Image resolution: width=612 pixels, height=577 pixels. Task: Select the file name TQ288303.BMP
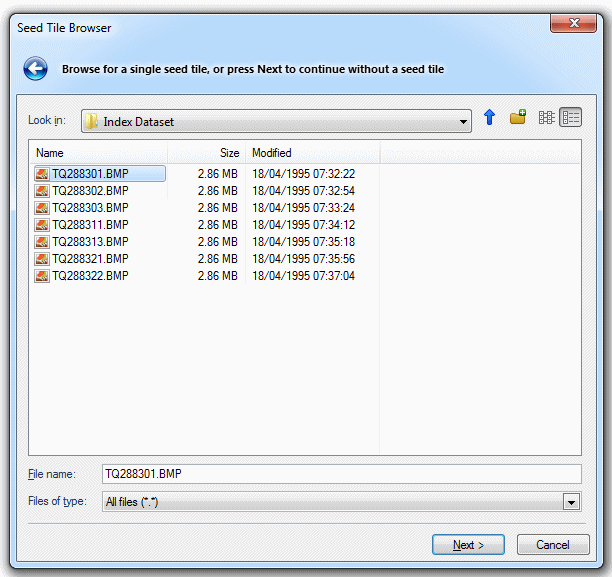coord(91,208)
